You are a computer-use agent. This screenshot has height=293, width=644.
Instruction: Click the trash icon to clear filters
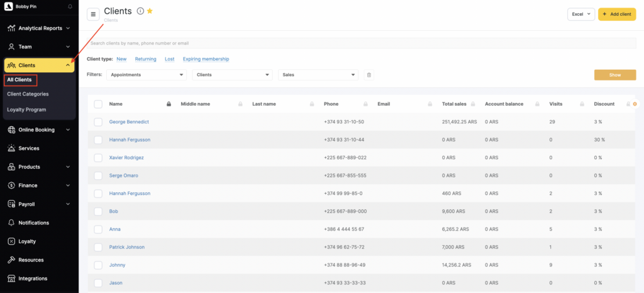pos(369,75)
